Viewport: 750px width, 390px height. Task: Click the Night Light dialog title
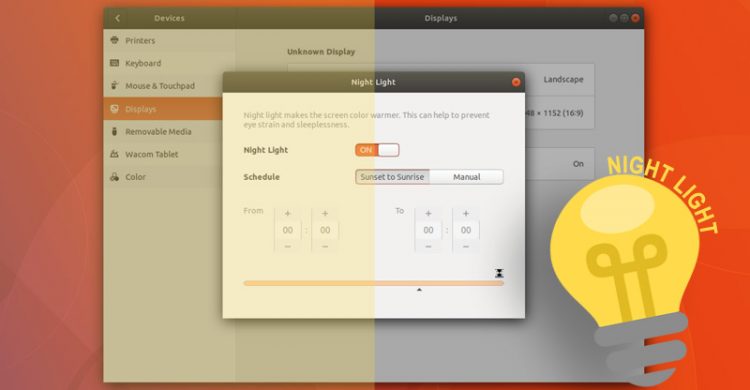coord(373,82)
